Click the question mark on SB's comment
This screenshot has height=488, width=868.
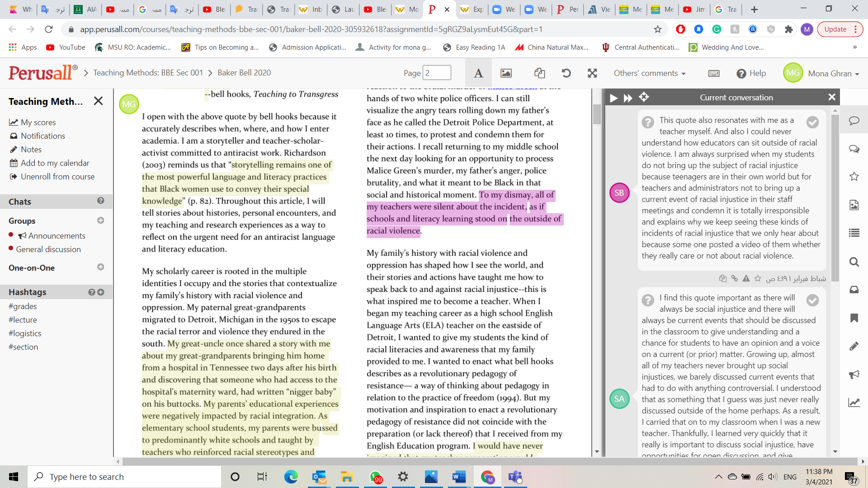[648, 122]
